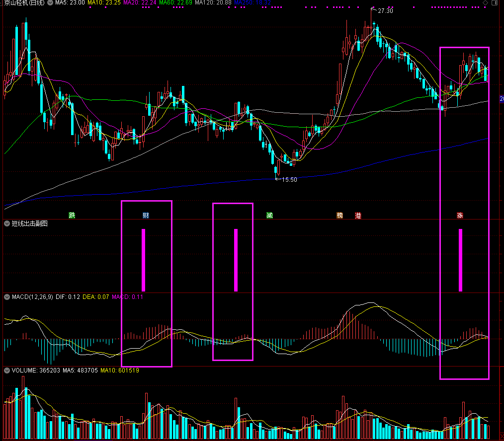
Task: Expand the 短线出击副图 indicator dropdown
Action: (7, 223)
